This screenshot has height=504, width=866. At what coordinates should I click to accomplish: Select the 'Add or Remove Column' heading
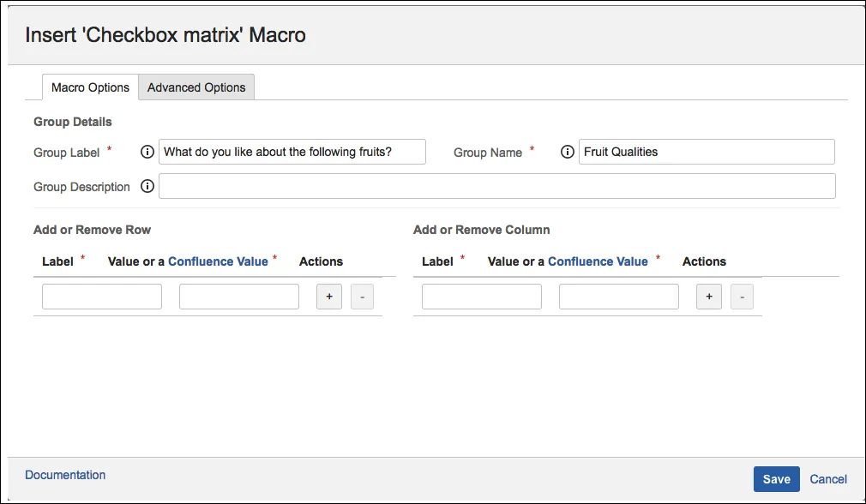pyautogui.click(x=482, y=230)
